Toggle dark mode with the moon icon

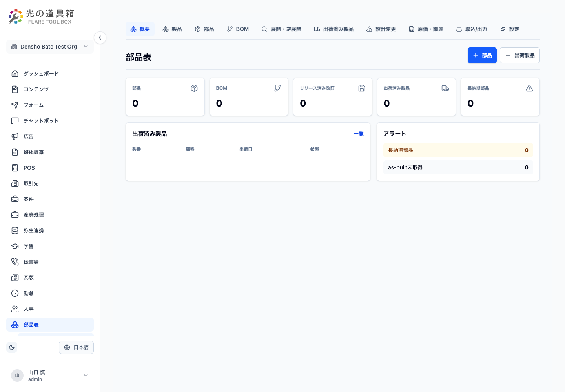(12, 347)
